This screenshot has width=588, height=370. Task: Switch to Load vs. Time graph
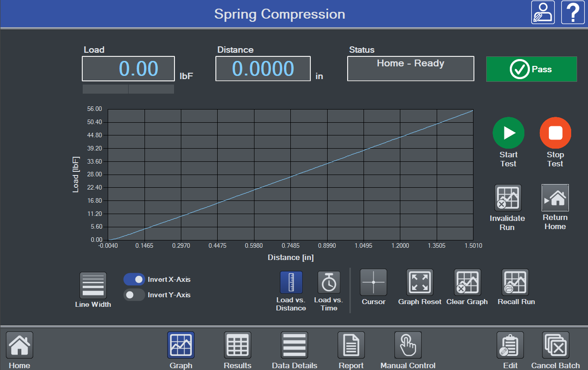[329, 282]
